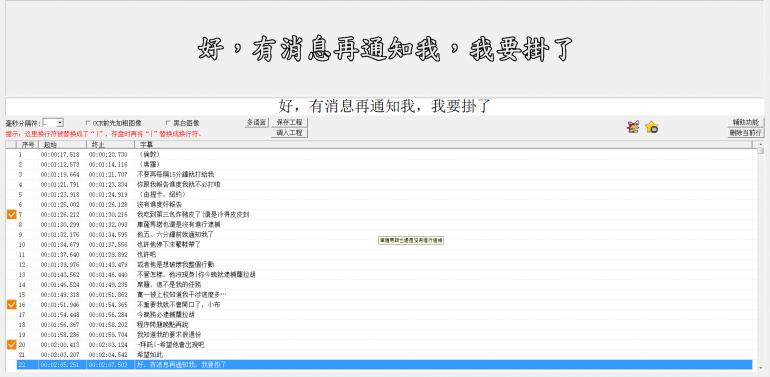
Task: Select row 1 starting at 00:00:17.518
Action: 385,155
